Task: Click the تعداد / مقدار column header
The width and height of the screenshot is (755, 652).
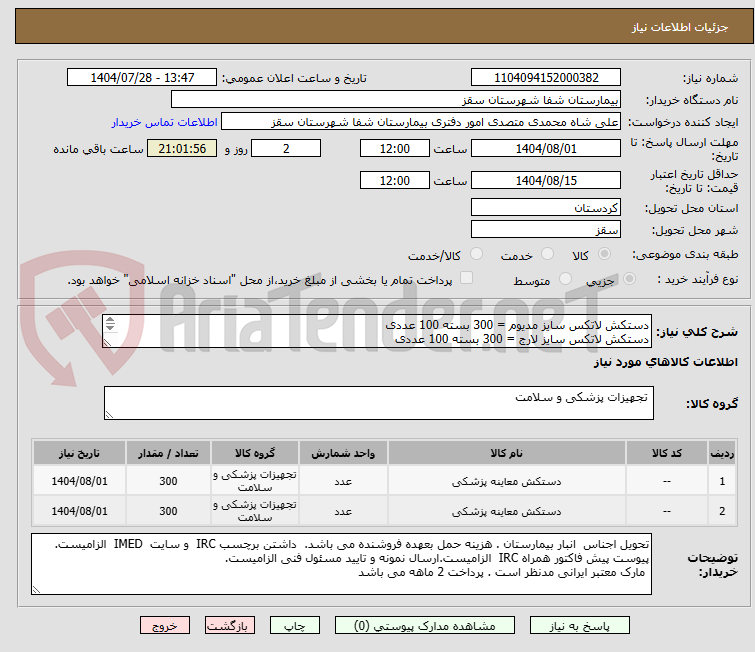Action: click(168, 453)
